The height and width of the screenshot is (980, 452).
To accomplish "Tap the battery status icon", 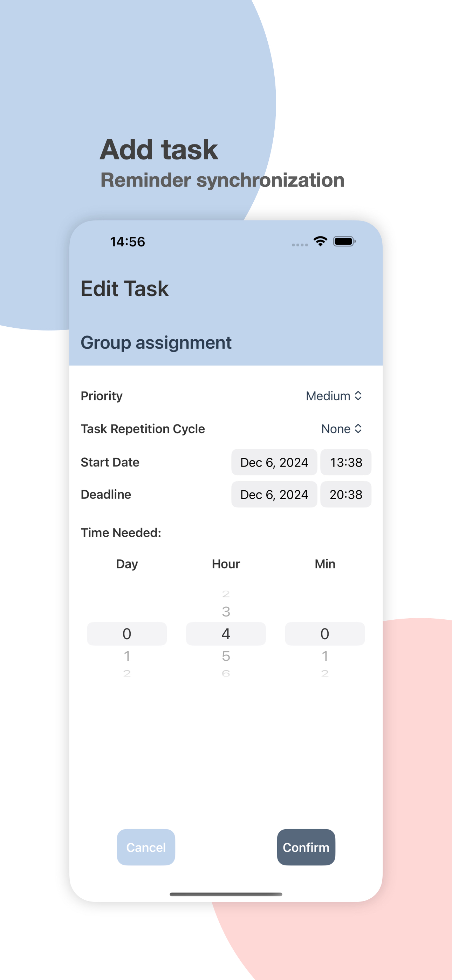I will 344,241.
